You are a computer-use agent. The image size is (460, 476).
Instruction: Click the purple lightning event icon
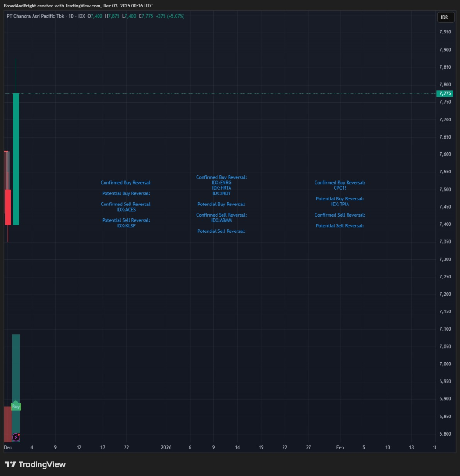[16, 436]
